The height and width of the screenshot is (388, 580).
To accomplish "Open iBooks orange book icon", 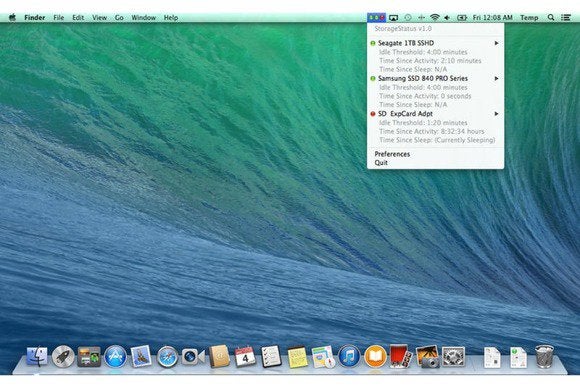I will pos(375,357).
